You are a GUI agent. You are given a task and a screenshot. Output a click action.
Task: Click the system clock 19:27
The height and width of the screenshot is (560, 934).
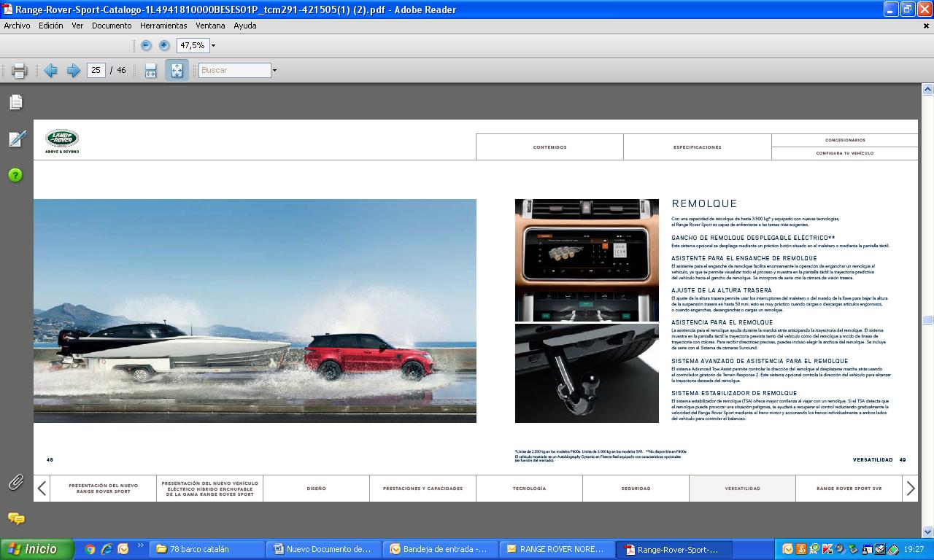click(x=914, y=549)
